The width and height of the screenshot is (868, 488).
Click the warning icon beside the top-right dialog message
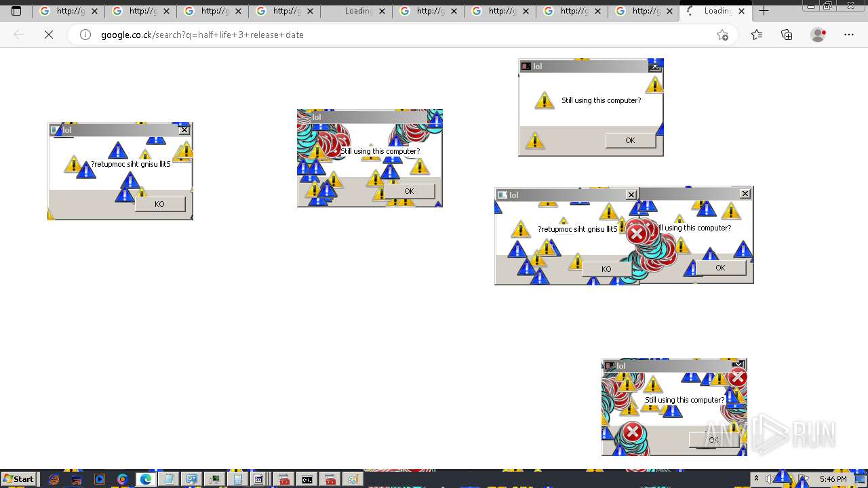click(544, 100)
